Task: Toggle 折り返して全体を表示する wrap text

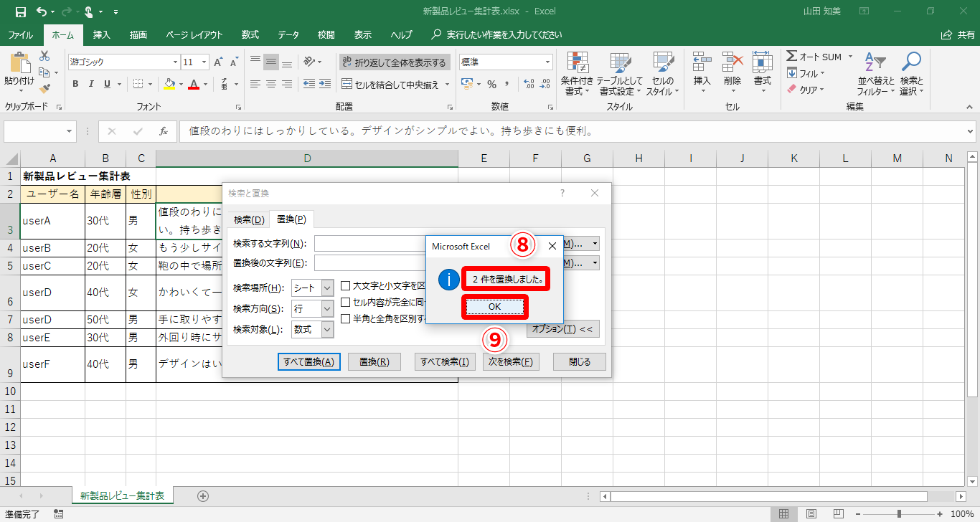Action: point(394,62)
